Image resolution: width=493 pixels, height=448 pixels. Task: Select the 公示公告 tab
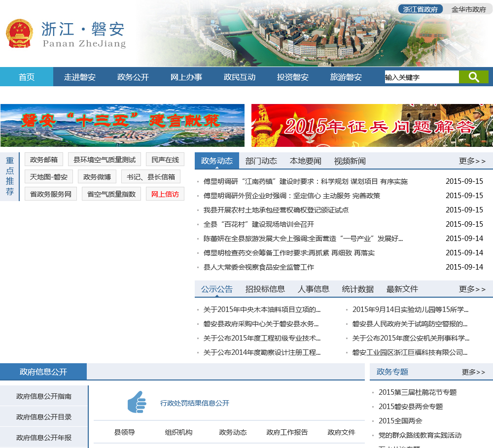click(x=217, y=289)
